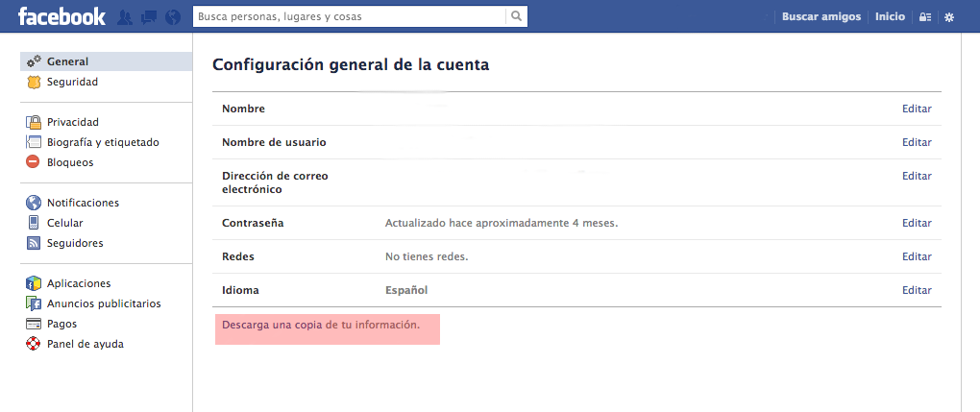Screen dimensions: 980x412
Task: Open Seguidores settings section
Action: (75, 243)
